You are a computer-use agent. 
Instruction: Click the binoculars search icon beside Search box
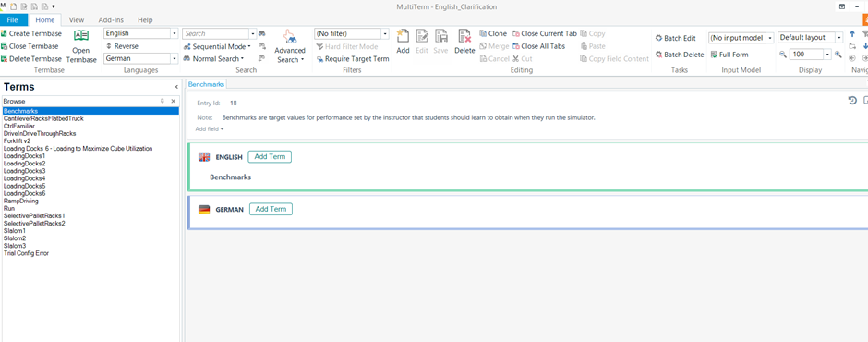tap(262, 34)
